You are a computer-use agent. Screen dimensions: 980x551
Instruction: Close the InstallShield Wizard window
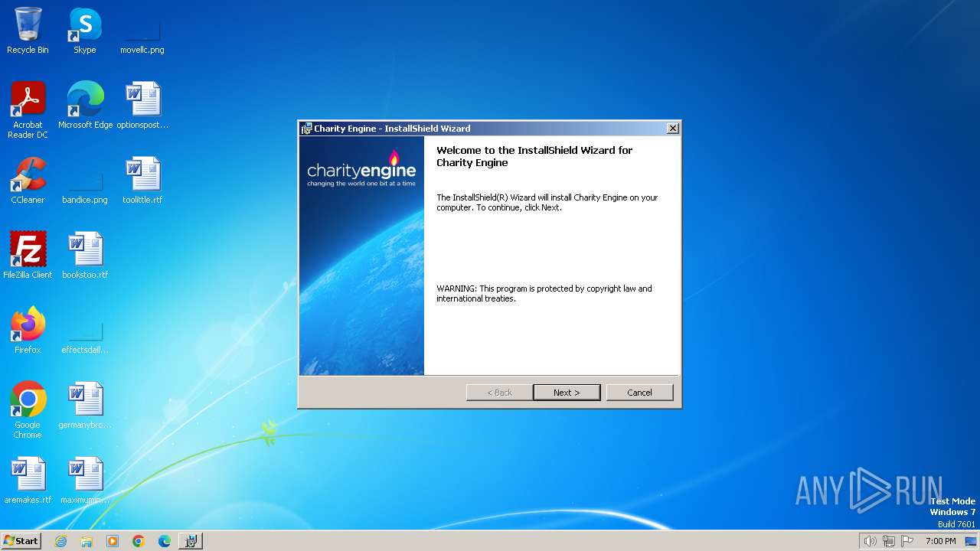[x=672, y=129]
